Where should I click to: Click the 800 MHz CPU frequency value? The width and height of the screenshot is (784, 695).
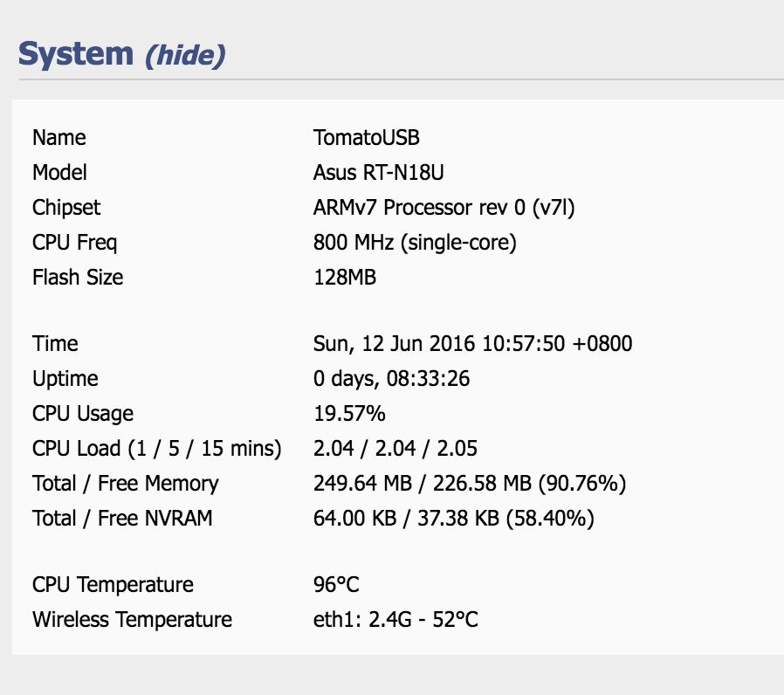tap(415, 243)
